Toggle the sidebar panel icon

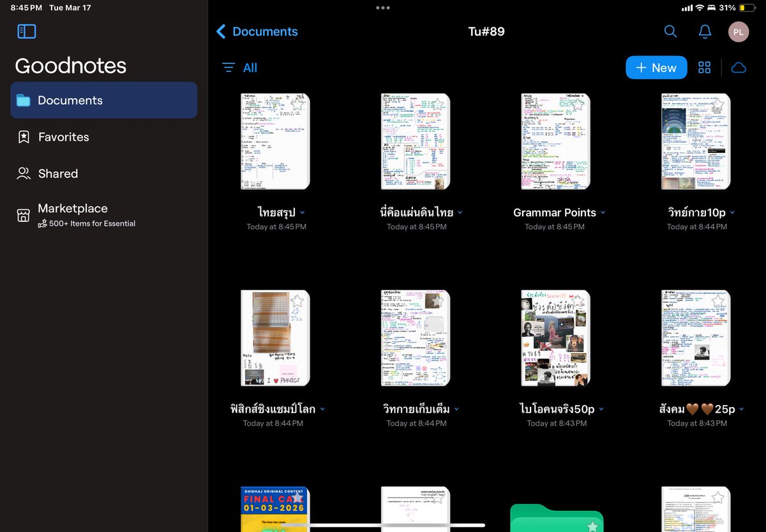[27, 31]
